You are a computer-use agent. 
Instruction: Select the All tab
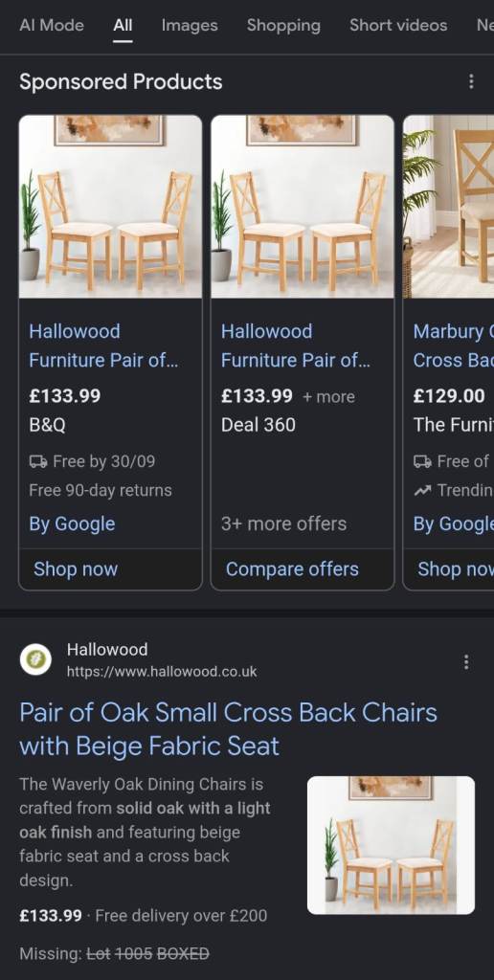coord(123,26)
